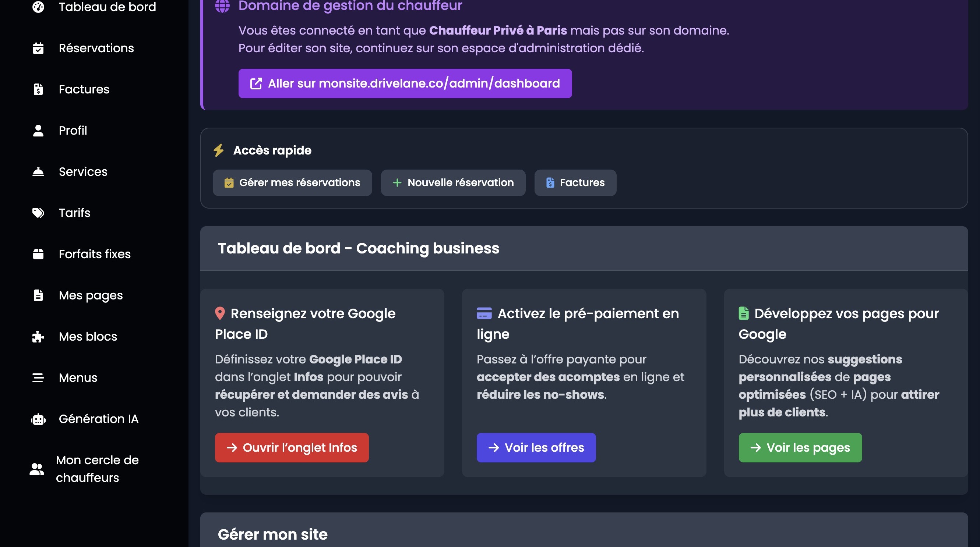Open Mon cercle de chauffeurs menu

97,469
